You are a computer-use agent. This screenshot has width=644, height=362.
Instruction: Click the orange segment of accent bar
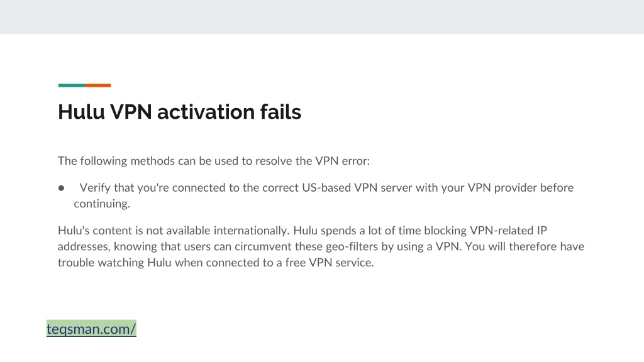tap(97, 85)
